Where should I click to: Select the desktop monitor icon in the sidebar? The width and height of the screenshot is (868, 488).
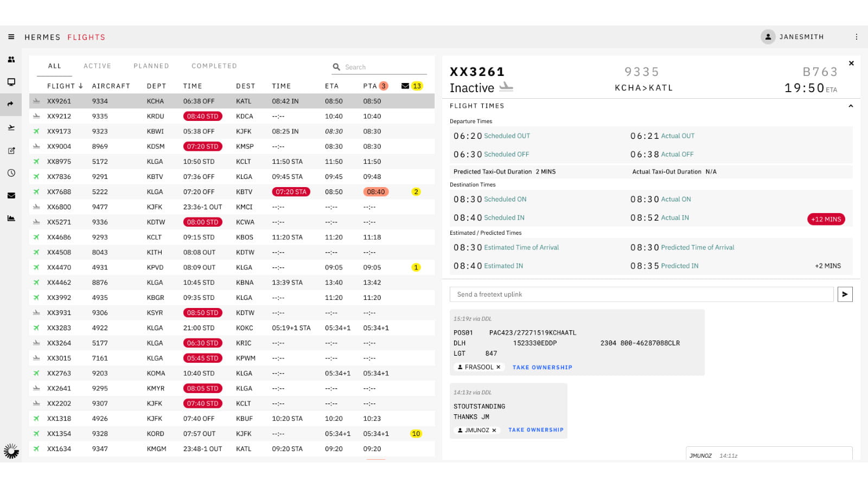11,82
